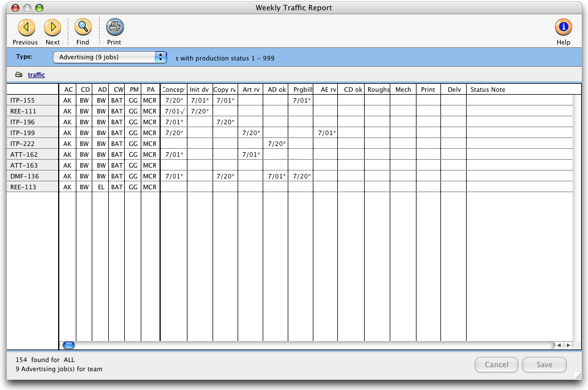Click the 7/01√ Concept cell for REE-111
The height and width of the screenshot is (390, 588).
174,111
